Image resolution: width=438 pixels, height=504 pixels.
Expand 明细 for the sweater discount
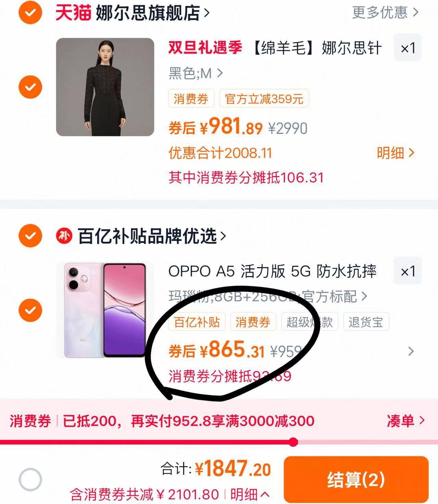[396, 153]
